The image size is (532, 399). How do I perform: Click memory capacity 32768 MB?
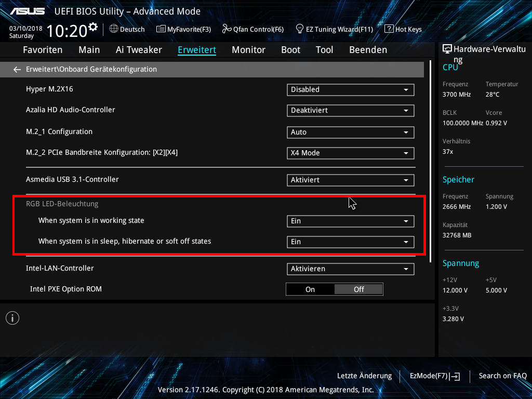pos(457,235)
